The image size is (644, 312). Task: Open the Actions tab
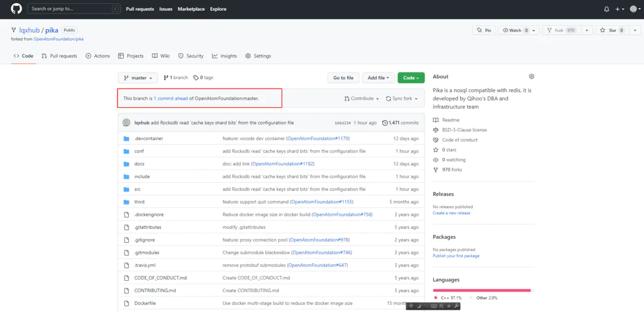[x=98, y=56]
